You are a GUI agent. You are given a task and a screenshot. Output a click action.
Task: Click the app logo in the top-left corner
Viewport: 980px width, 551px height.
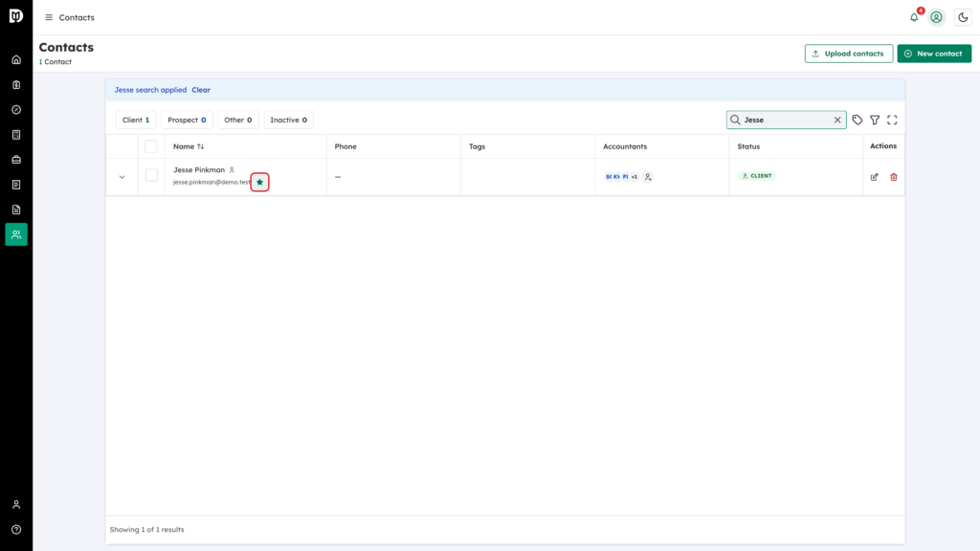(16, 15)
